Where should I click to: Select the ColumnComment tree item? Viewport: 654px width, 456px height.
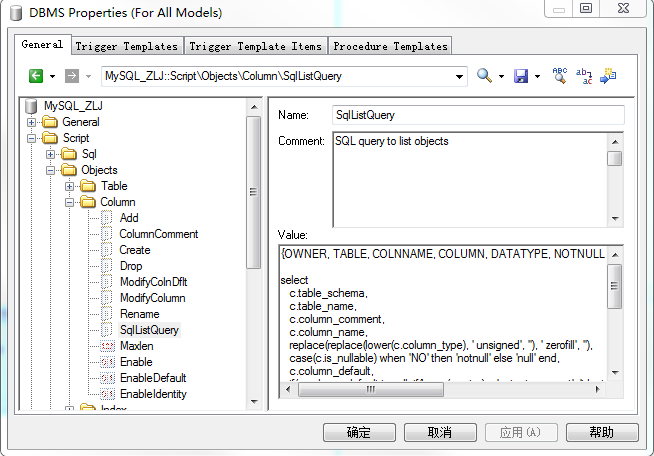click(158, 234)
